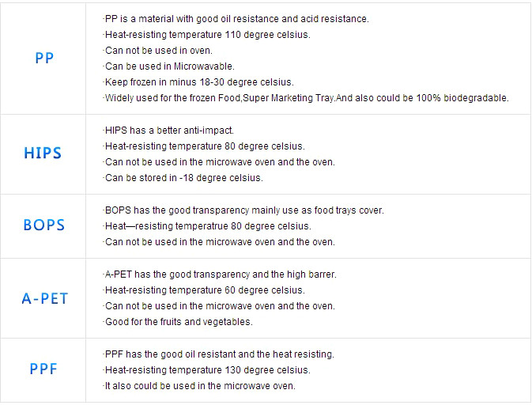Click the A-PET material heading
The width and height of the screenshot is (532, 405).
45,298
